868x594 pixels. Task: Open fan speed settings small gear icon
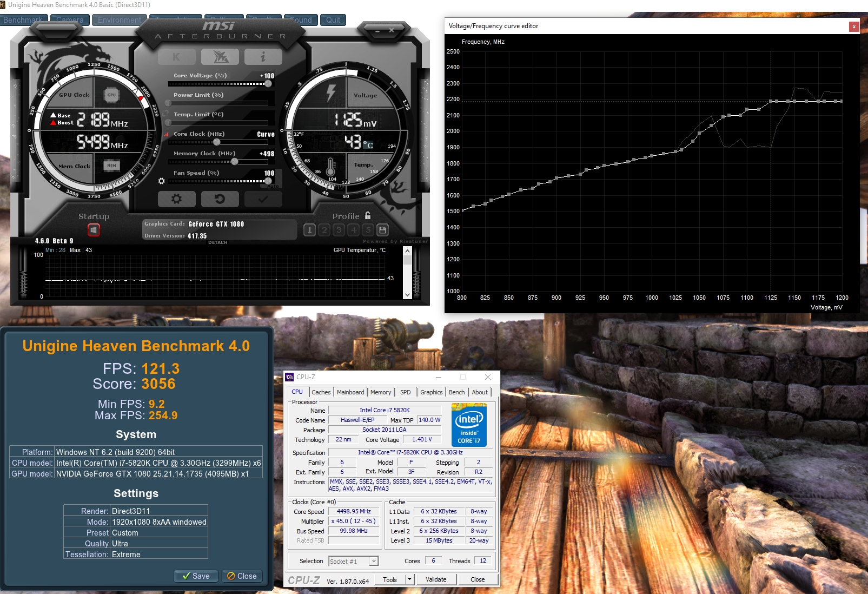click(x=161, y=181)
